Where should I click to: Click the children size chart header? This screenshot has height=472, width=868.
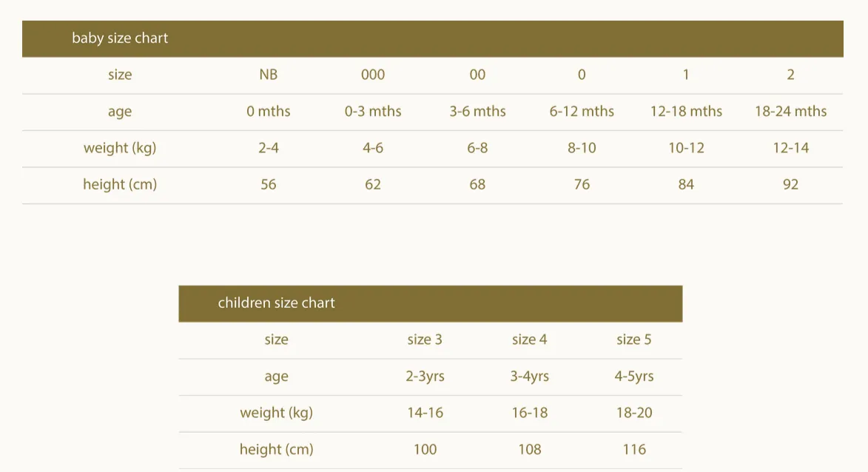pyautogui.click(x=430, y=303)
